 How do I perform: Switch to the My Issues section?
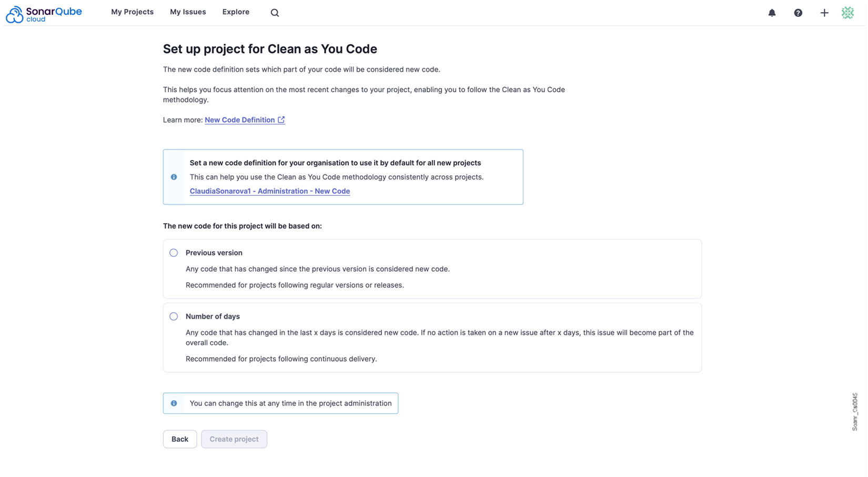tap(188, 12)
